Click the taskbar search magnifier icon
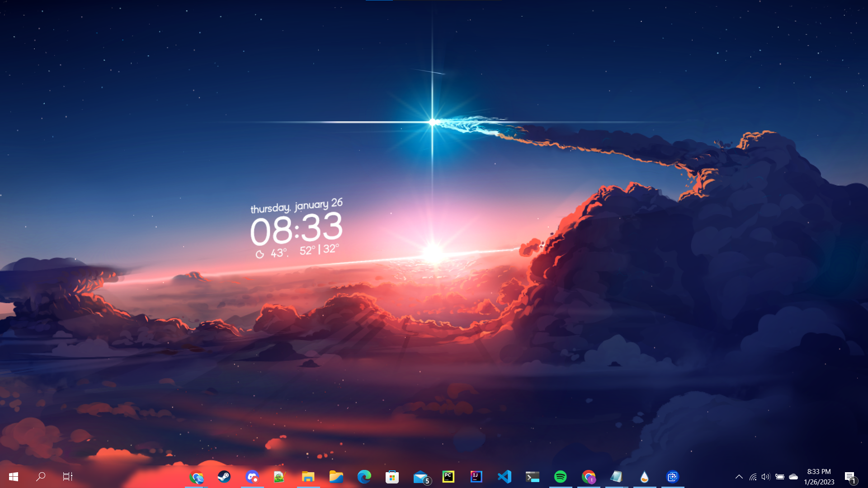The height and width of the screenshot is (488, 868). pos(41,477)
